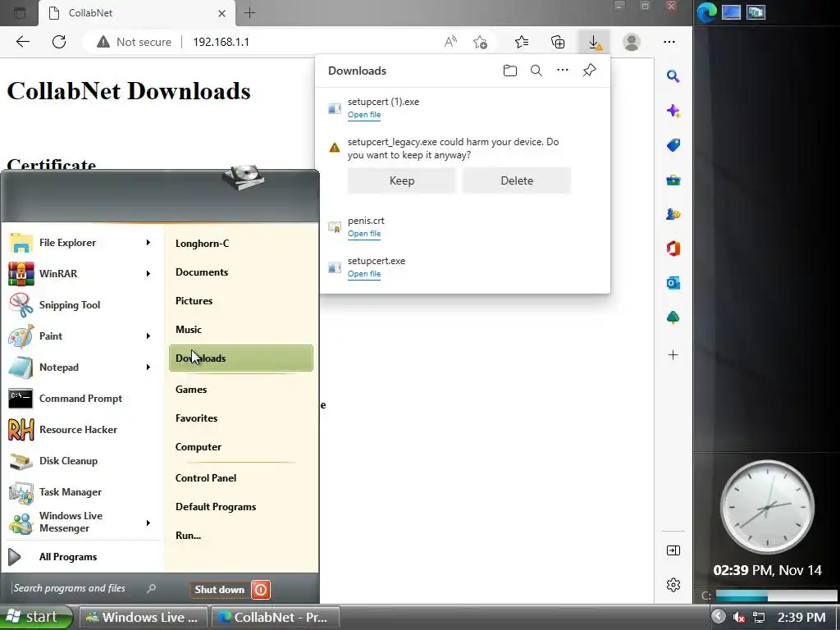Expand the Notepad submenu arrow
Viewport: 840px width, 630px height.
pyautogui.click(x=148, y=367)
